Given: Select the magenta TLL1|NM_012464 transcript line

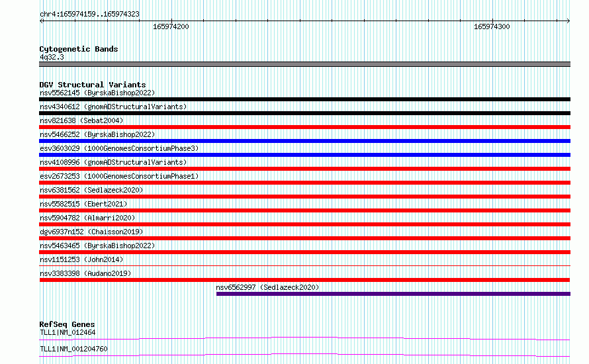Looking at the screenshot, I should point(304,338).
